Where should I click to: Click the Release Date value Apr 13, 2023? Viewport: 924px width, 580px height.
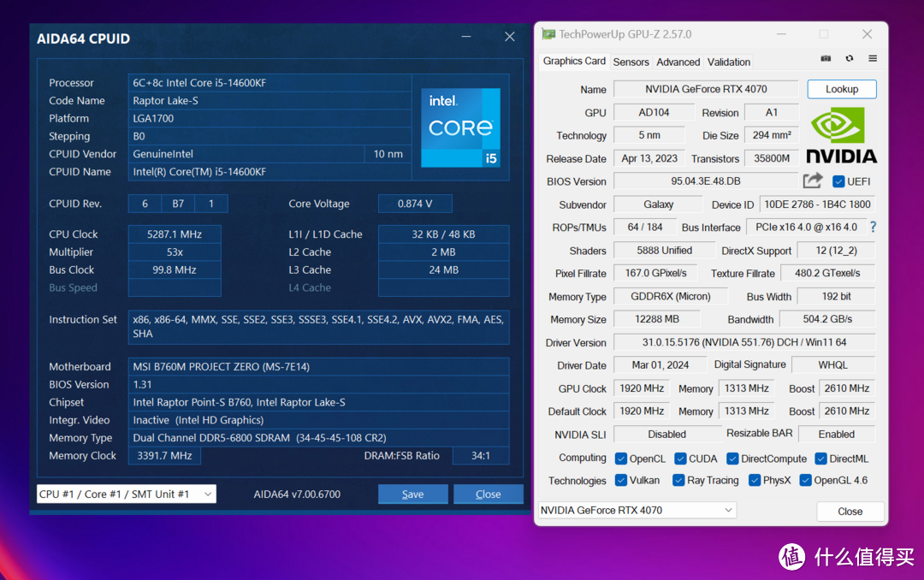click(649, 158)
